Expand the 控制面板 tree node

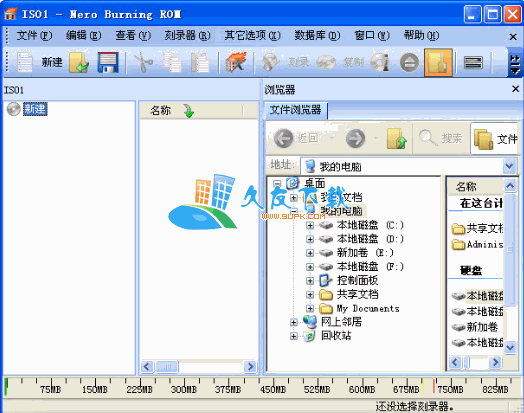[x=310, y=281]
